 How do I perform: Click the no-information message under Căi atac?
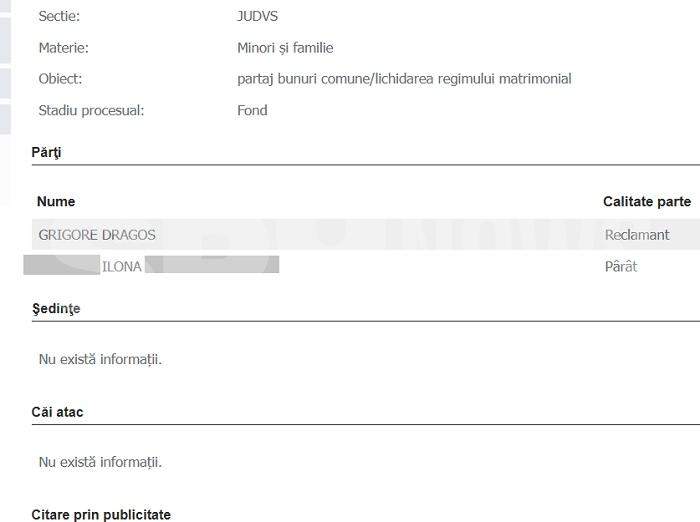point(100,462)
